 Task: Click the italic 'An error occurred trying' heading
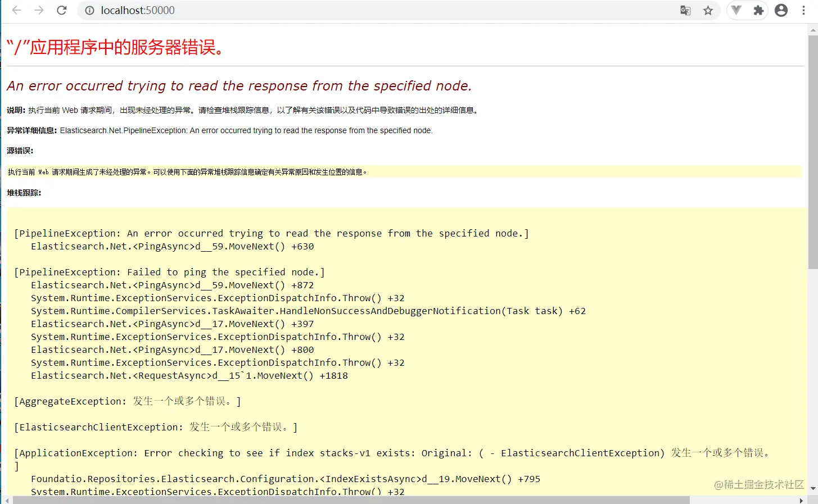239,86
